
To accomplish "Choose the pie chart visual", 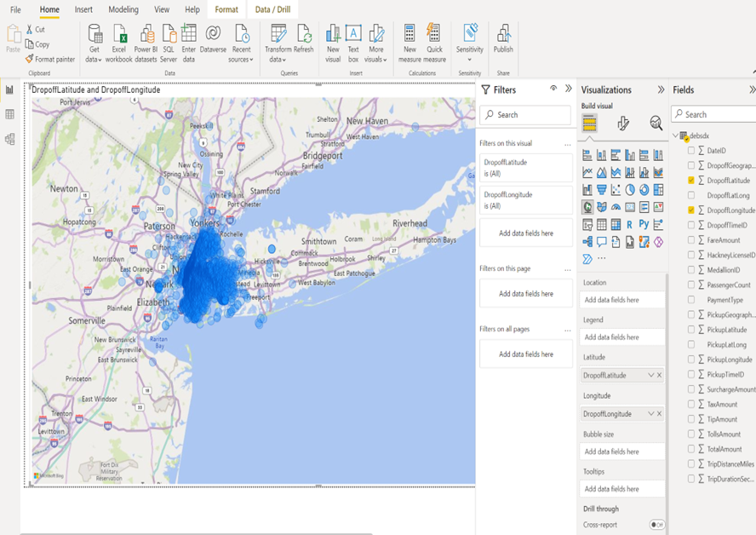I will pos(630,190).
